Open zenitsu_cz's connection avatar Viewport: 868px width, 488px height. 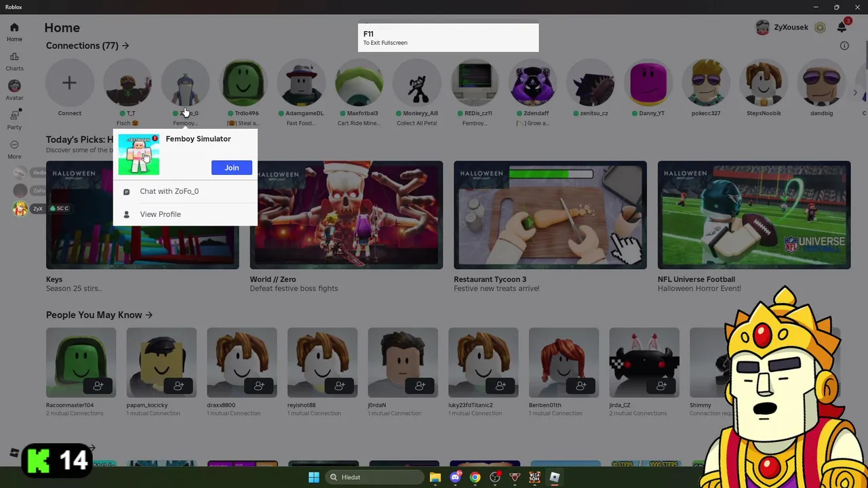[x=591, y=83]
